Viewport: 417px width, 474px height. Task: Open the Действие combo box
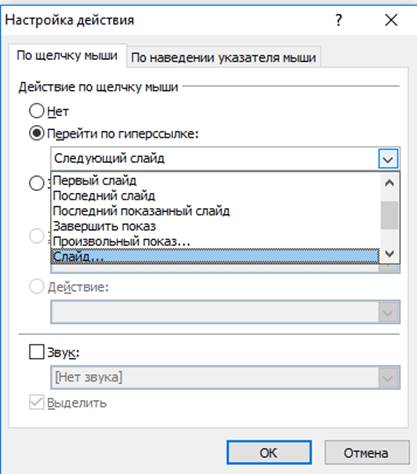(x=225, y=312)
